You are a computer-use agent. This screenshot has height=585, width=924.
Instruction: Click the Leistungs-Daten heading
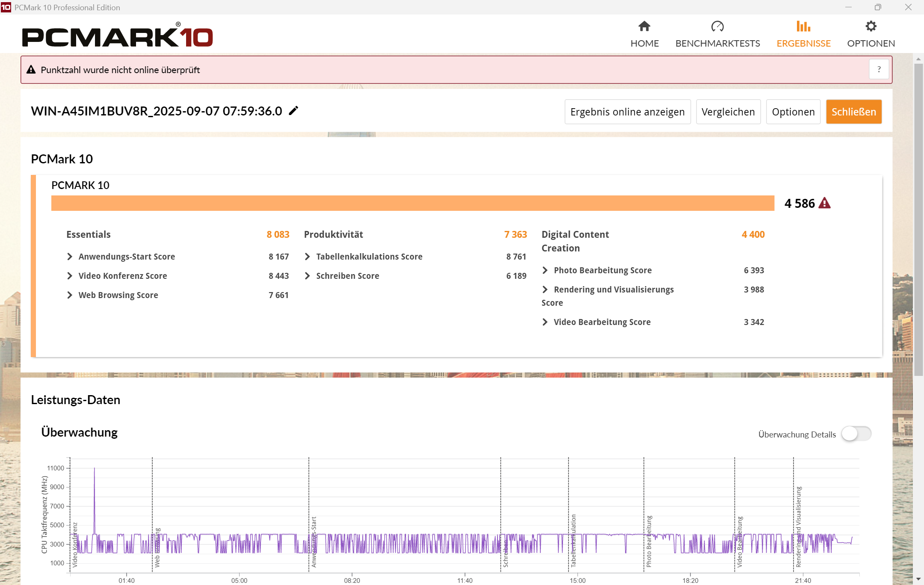click(x=76, y=400)
